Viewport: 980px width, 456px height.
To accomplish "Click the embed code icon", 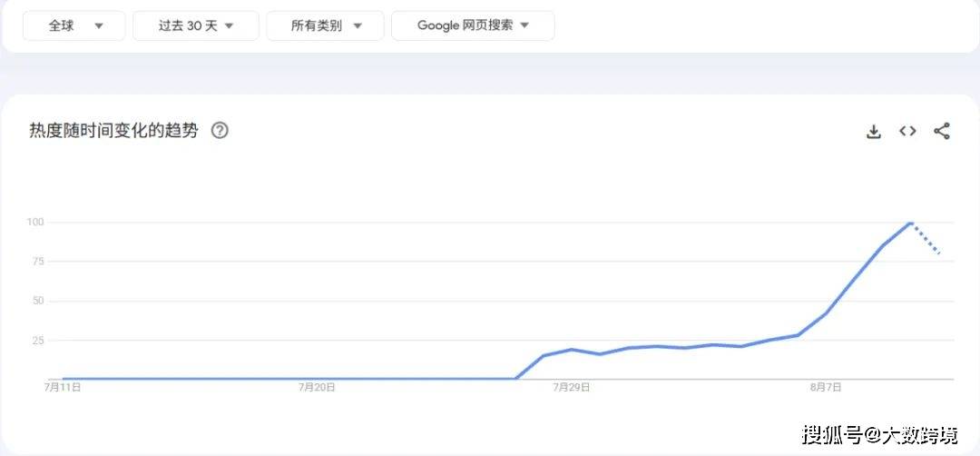I will pos(907,132).
